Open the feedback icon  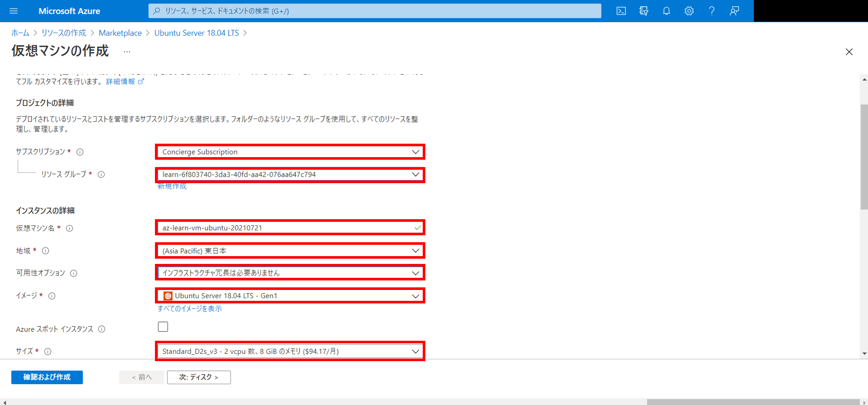coord(734,11)
